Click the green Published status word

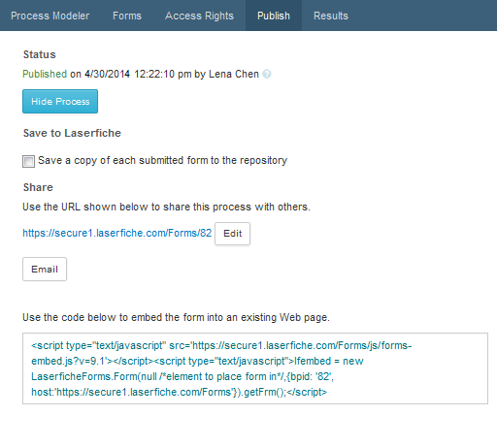click(45, 74)
